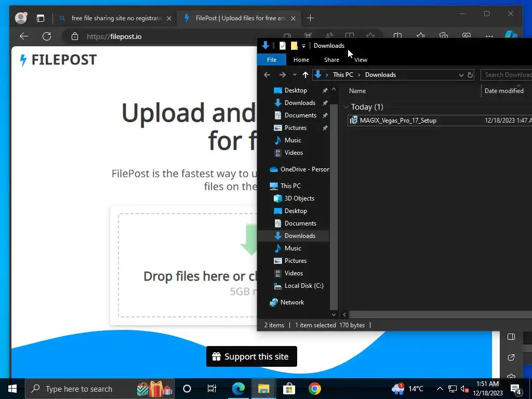
Task: Go up one folder level in Explorer
Action: 305,75
